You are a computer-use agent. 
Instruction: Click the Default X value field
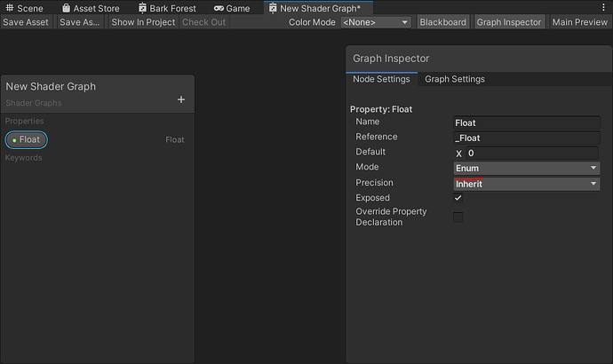531,153
